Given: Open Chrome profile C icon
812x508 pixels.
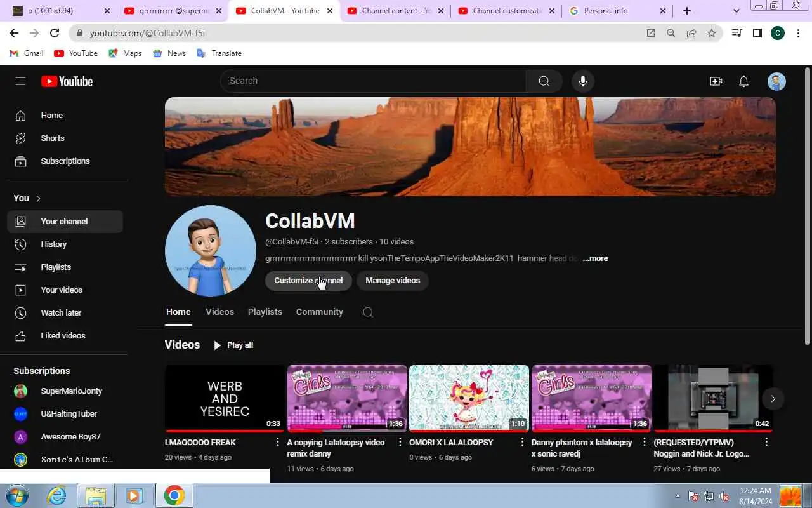Looking at the screenshot, I should 778,33.
